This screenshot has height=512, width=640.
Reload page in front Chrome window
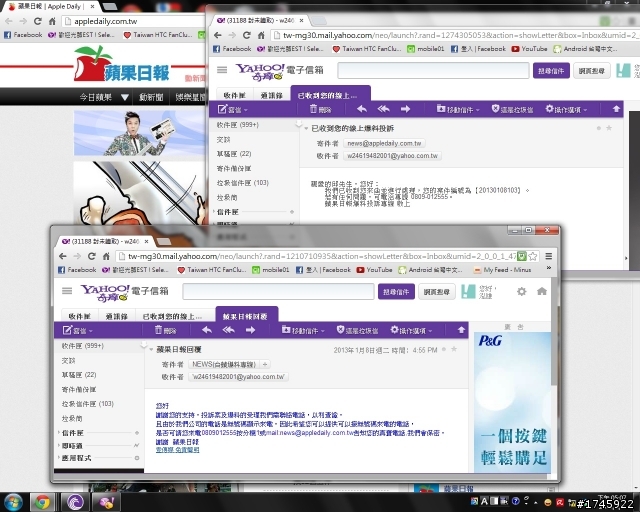coord(91,256)
